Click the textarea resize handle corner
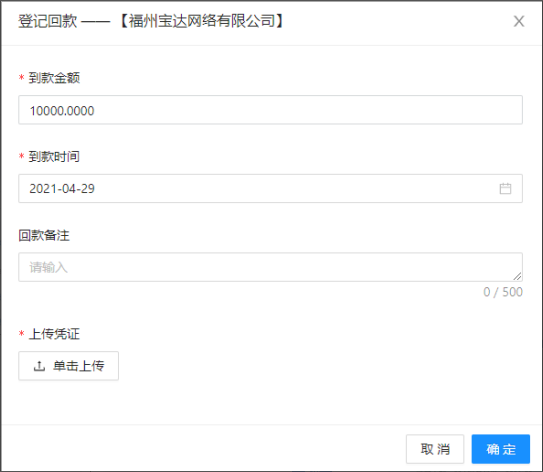 coord(517,276)
